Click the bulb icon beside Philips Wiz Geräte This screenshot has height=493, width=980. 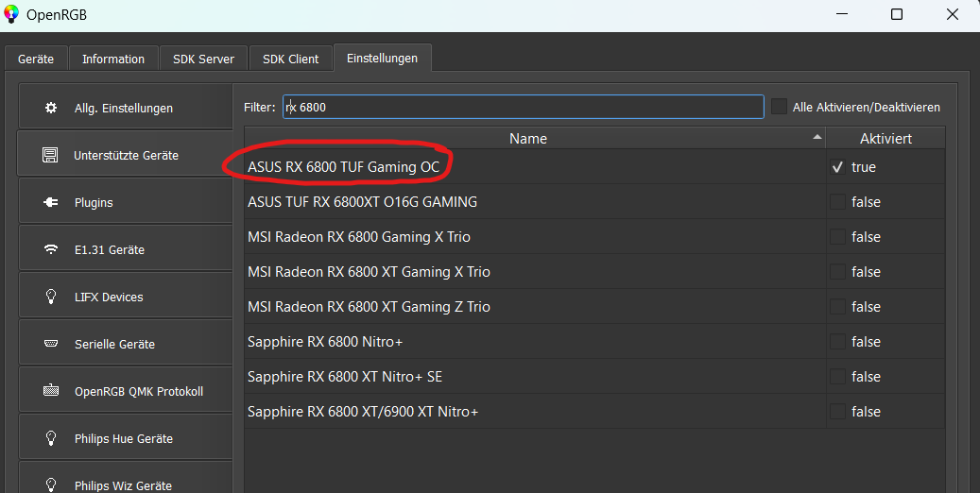point(51,484)
